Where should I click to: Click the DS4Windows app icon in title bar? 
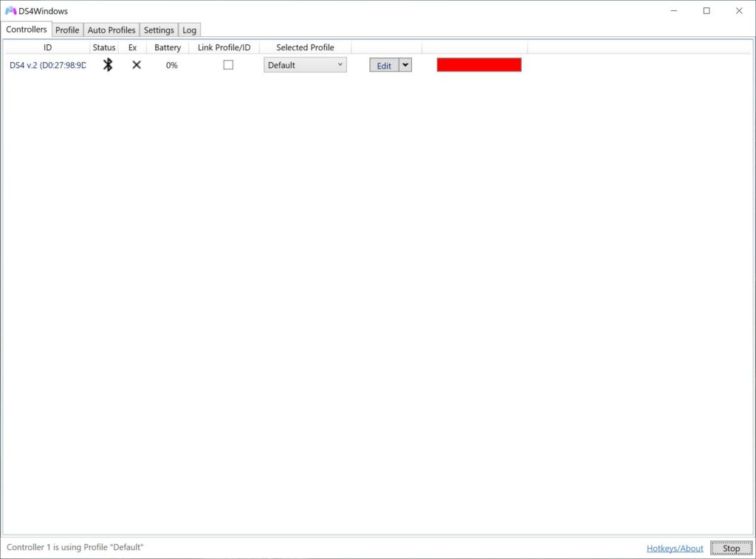10,10
